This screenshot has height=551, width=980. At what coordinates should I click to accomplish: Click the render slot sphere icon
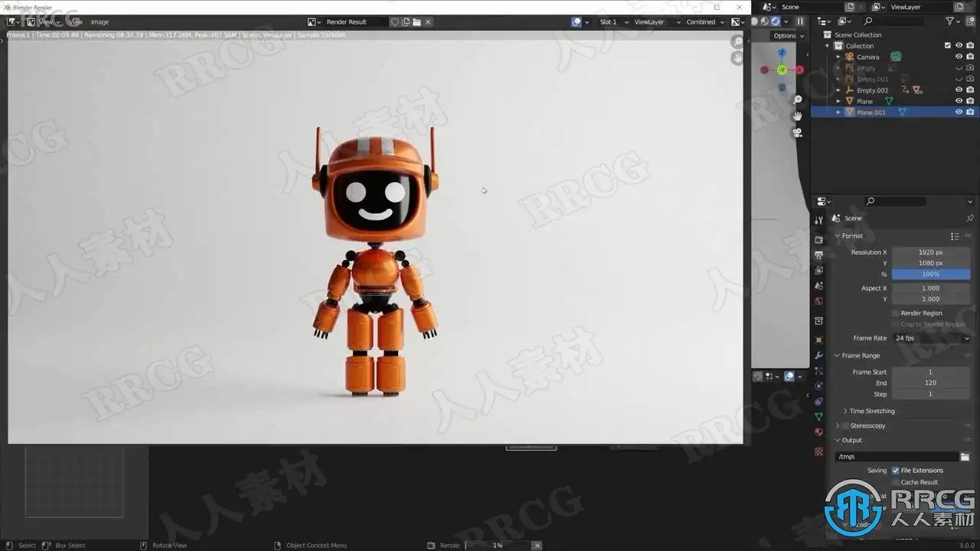click(x=577, y=22)
